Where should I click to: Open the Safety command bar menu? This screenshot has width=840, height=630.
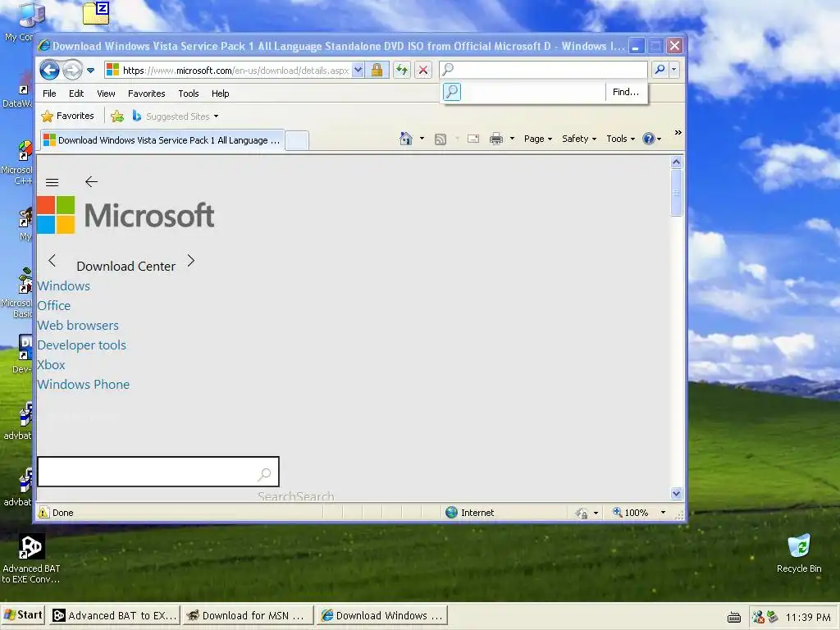tap(579, 139)
